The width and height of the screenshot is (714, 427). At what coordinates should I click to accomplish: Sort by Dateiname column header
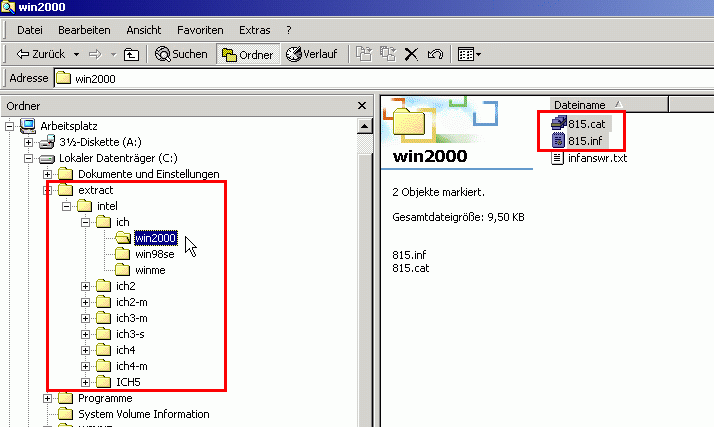pyautogui.click(x=609, y=105)
